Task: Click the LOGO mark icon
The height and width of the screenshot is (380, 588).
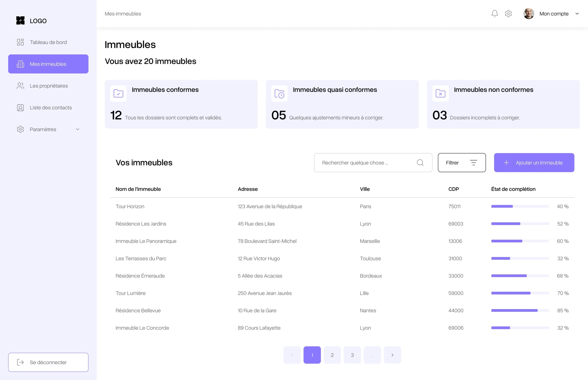Action: (x=20, y=20)
